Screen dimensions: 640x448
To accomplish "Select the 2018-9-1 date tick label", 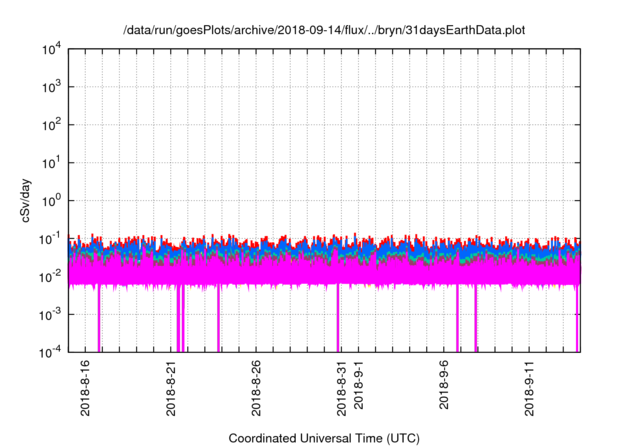I will (358, 385).
